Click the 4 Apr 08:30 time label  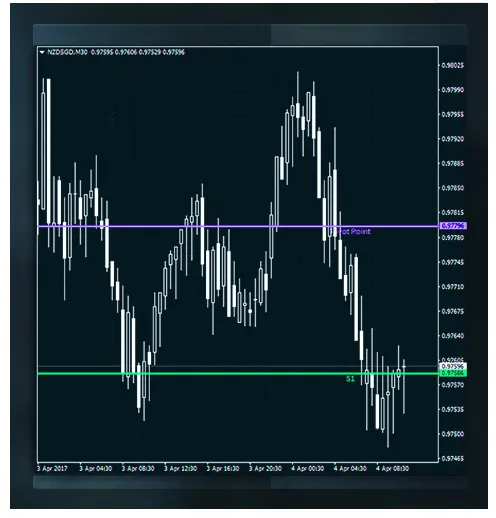392,468
